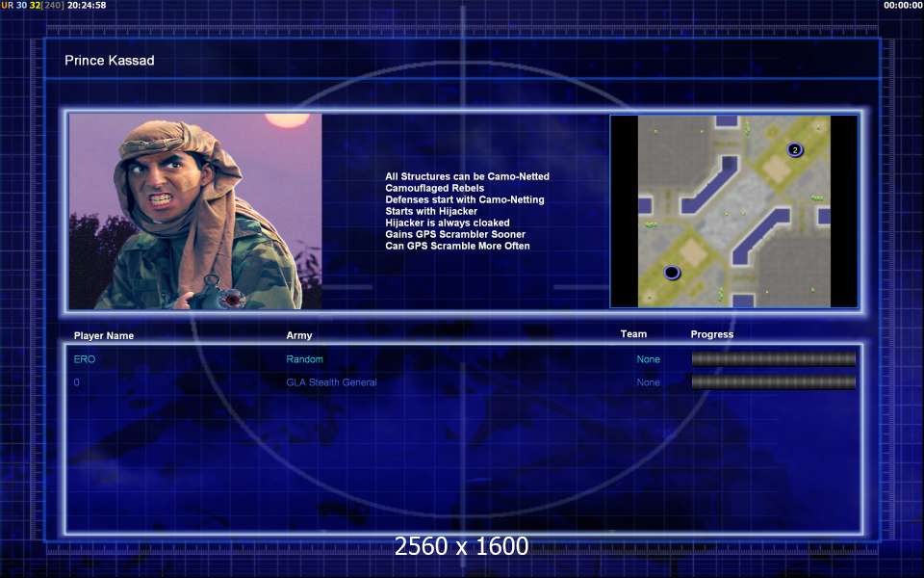Click 'Gains GPS Scrambler Sooner' text
This screenshot has width=924, height=578.
455,234
